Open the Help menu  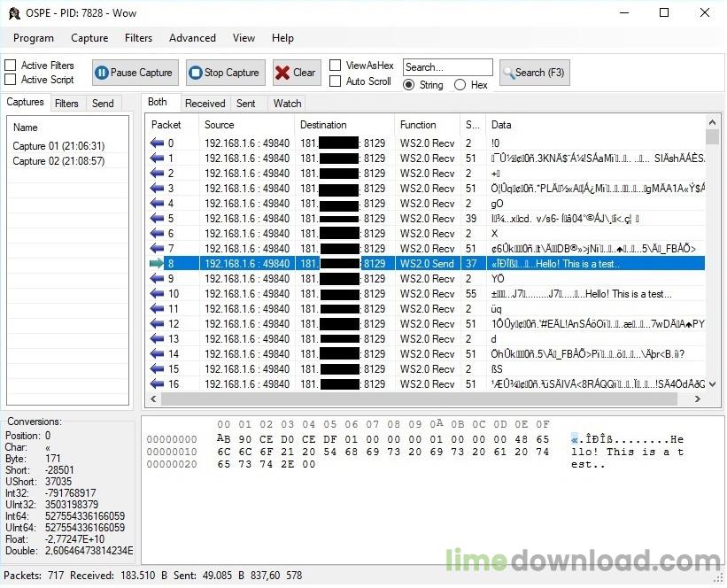click(282, 38)
